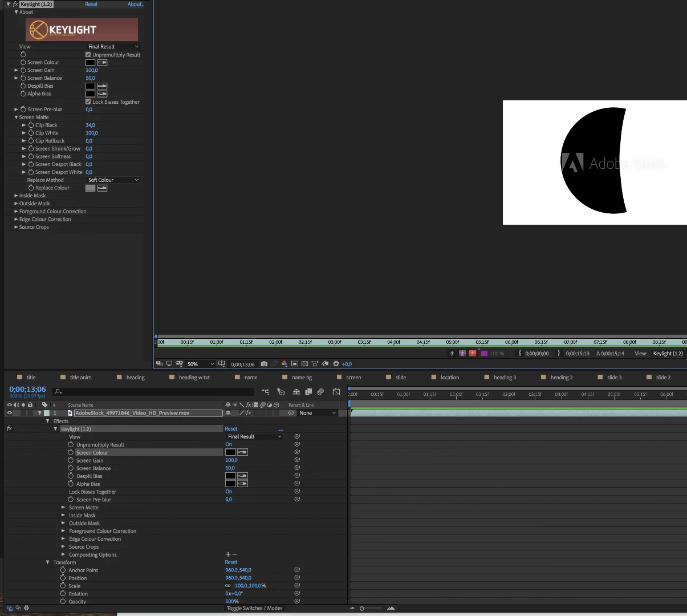Set in point bracket in layer viewer
Image resolution: width=687 pixels, height=616 pixels.
[520, 354]
